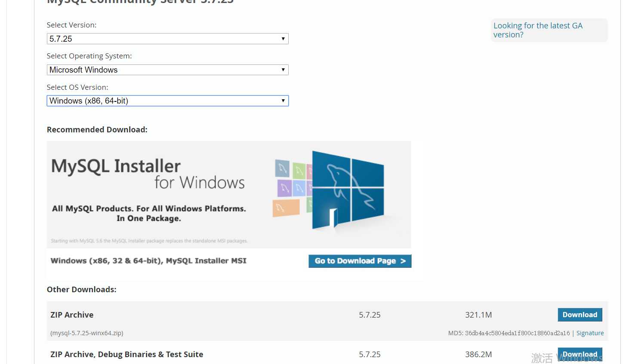Click the Go to Download Page button

(x=360, y=261)
